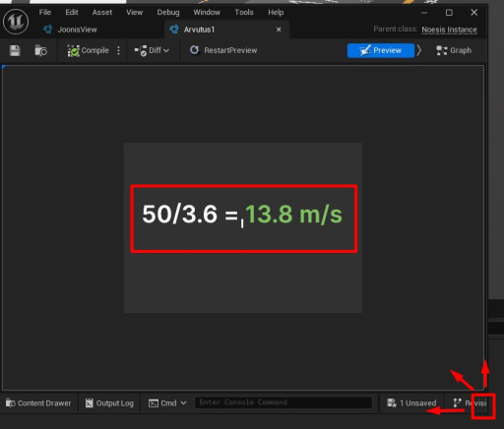
Task: Click the Unreal Engine logo icon
Action: coord(16,22)
